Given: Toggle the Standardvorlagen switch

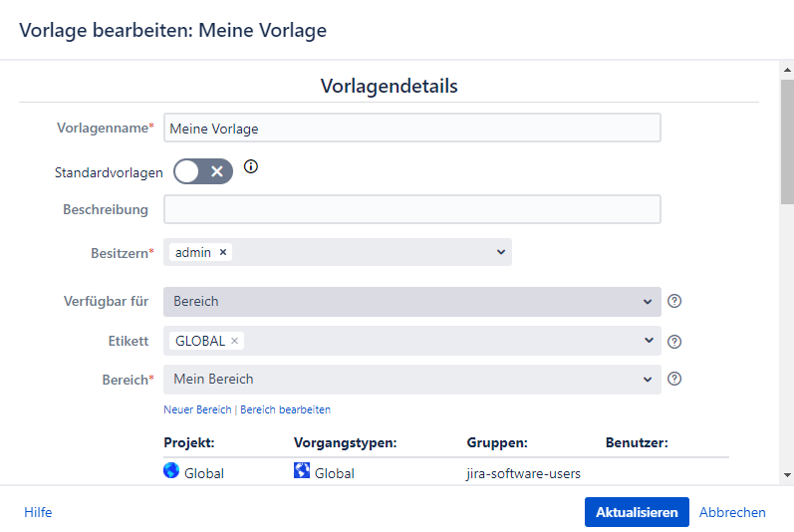Looking at the screenshot, I should pyautogui.click(x=203, y=171).
